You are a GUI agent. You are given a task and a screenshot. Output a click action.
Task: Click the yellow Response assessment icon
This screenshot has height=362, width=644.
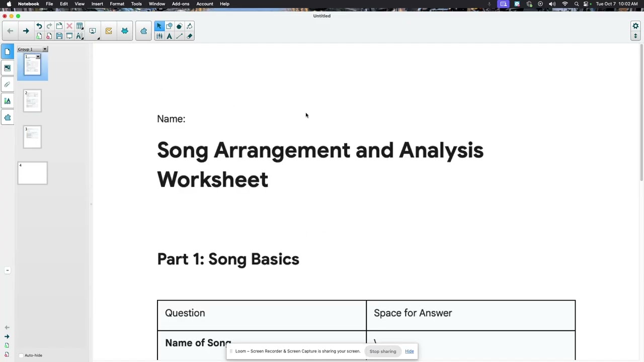click(x=109, y=31)
